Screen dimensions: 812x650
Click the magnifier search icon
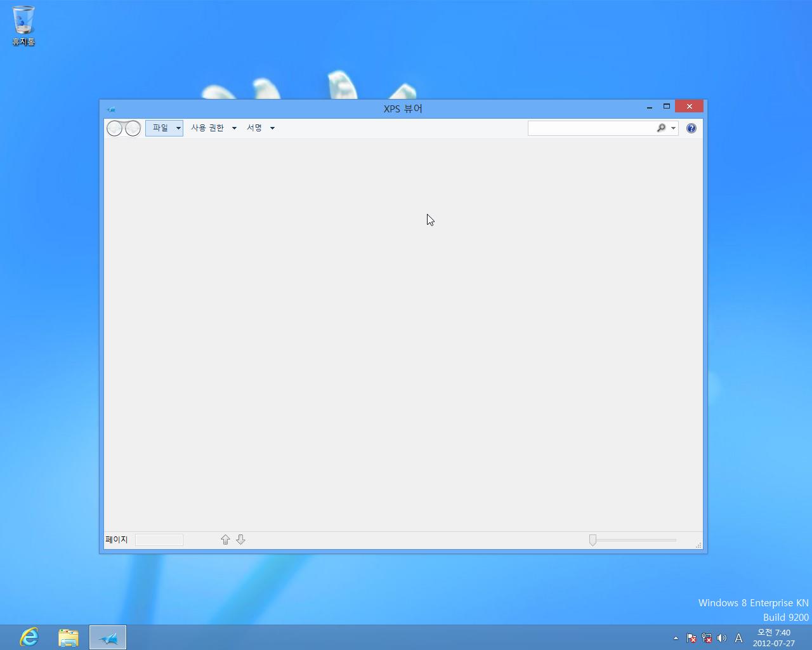[661, 128]
